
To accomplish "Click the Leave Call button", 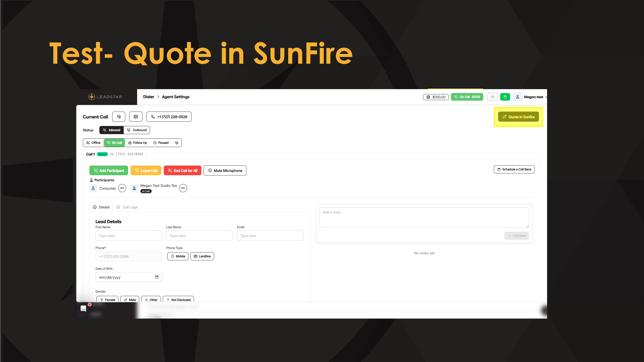I will pyautogui.click(x=146, y=170).
